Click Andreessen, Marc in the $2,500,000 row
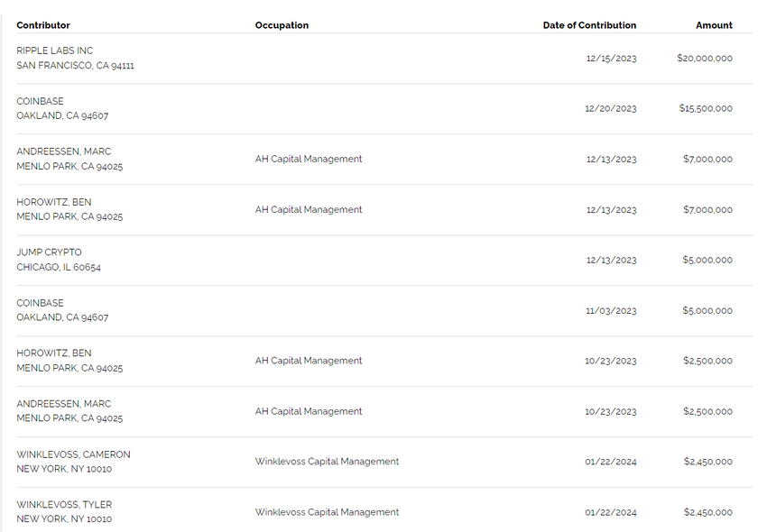Viewport: 767px width, 532px height. point(64,404)
